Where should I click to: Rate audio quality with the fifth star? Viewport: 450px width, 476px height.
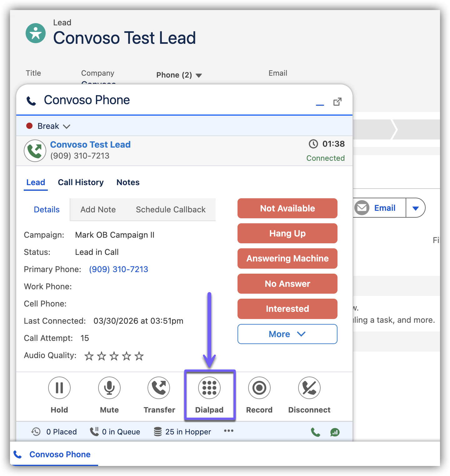pyautogui.click(x=139, y=356)
